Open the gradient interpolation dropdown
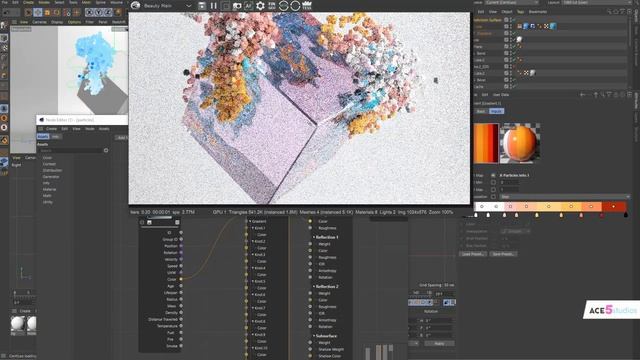 tap(565, 197)
